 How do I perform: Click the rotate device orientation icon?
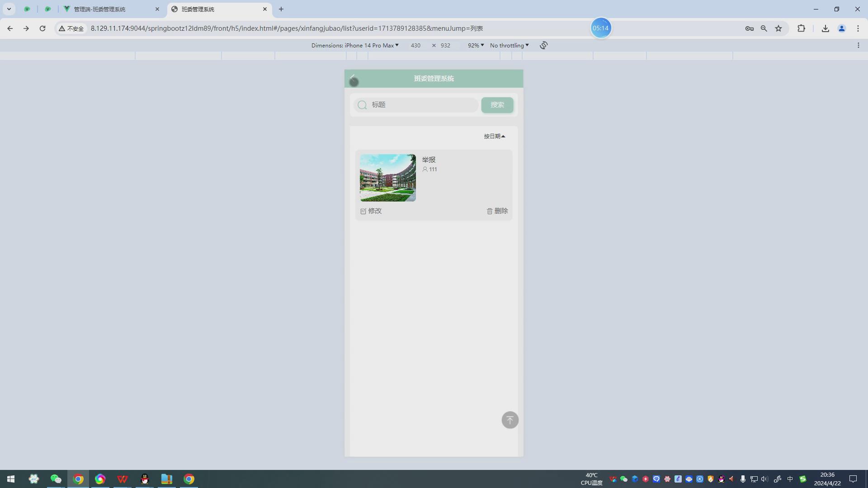click(543, 45)
